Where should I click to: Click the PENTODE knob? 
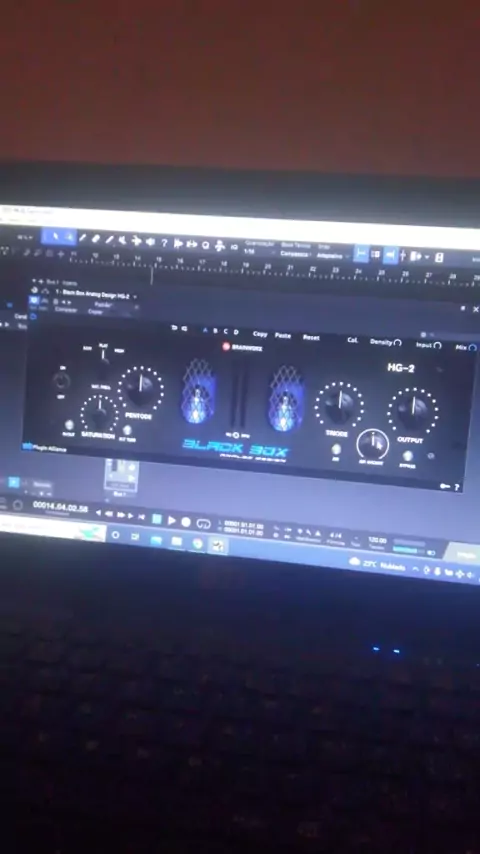click(141, 387)
